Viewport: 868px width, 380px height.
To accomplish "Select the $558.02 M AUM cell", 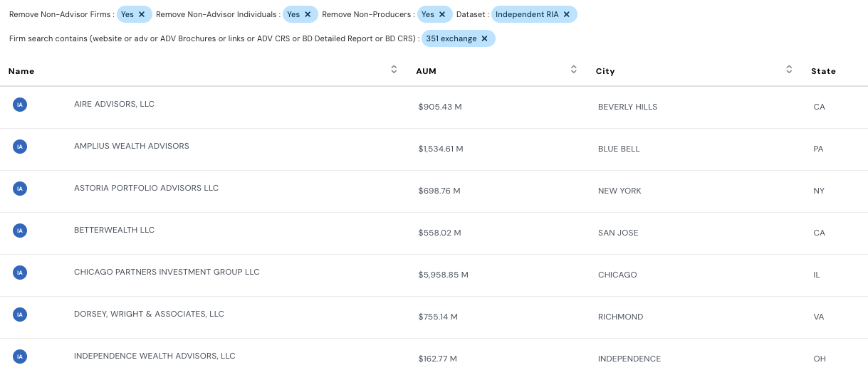I will point(440,233).
